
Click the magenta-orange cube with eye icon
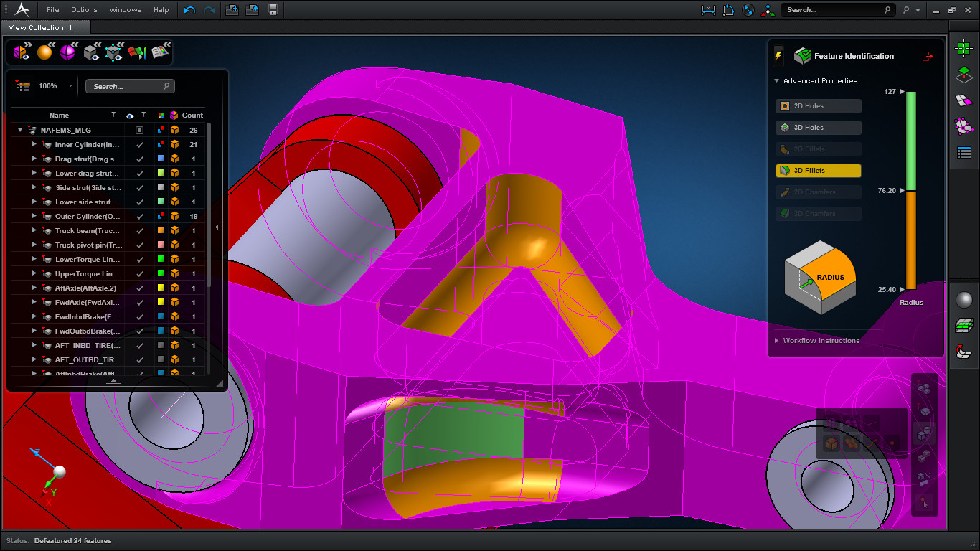(x=22, y=52)
